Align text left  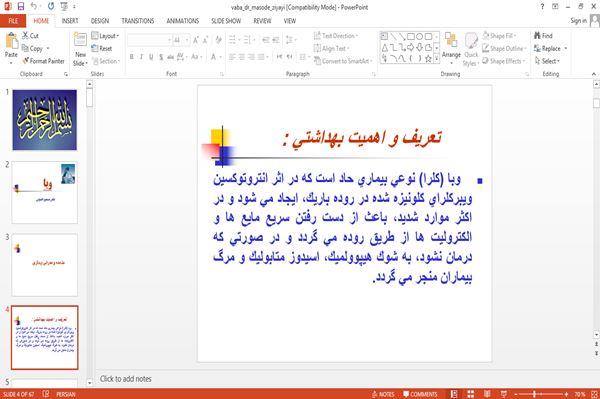232,57
